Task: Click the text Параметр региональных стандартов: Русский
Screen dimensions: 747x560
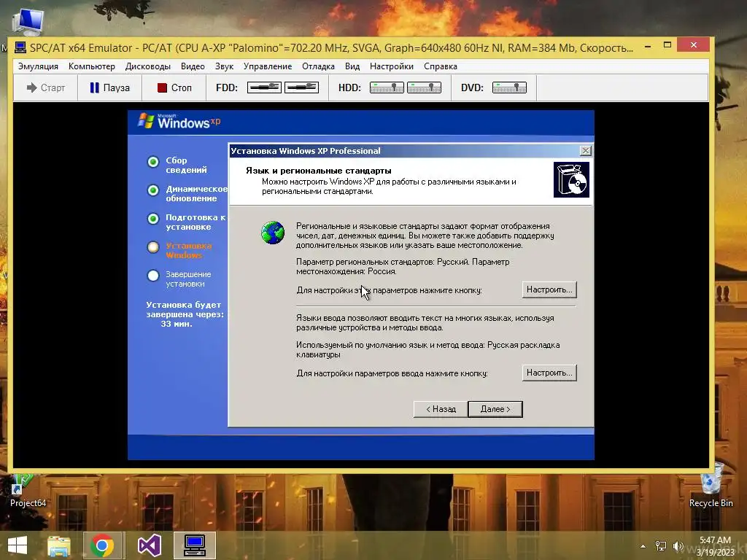Action: (x=382, y=262)
